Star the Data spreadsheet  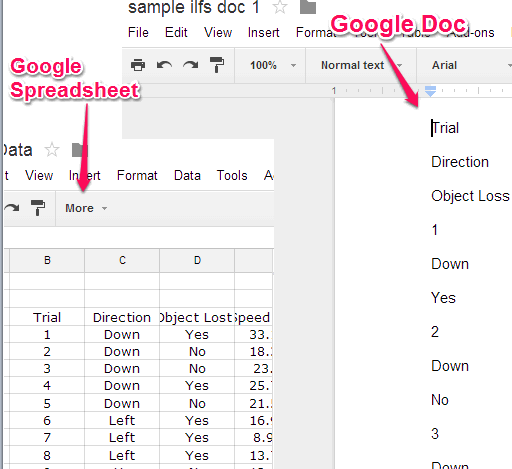[52, 150]
